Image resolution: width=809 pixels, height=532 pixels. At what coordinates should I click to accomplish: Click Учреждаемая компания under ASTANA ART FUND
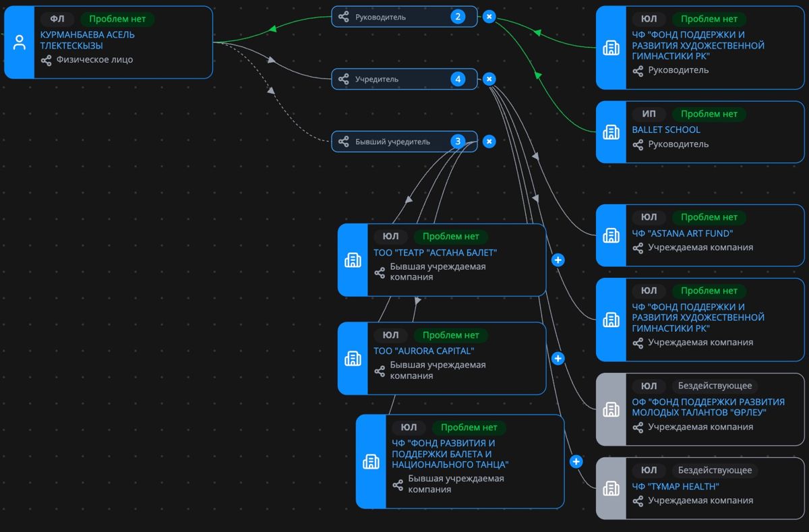[700, 247]
